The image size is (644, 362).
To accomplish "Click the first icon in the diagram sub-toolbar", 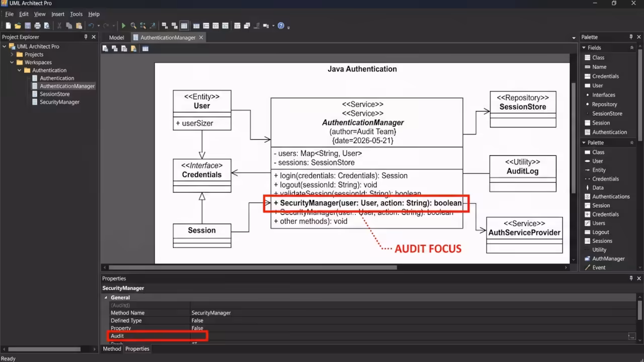I will point(106,49).
